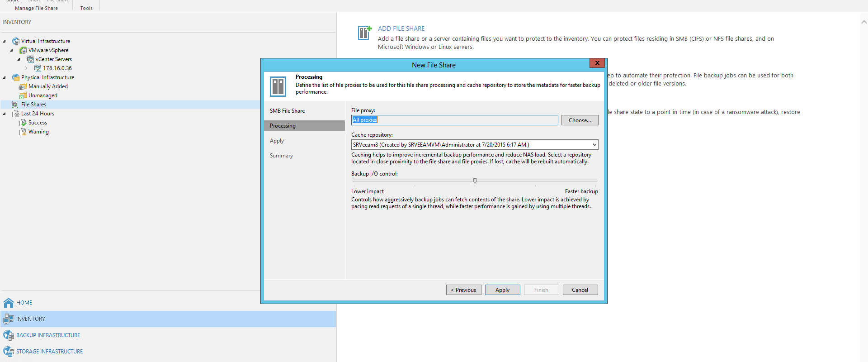868x362 pixels.
Task: Click the Manually Added group icon
Action: (x=23, y=86)
